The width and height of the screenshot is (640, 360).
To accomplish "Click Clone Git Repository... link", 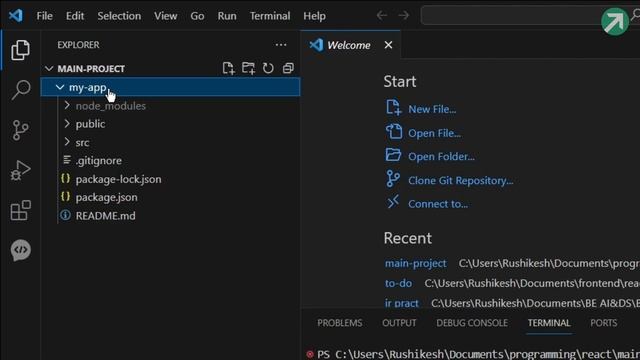I will click(x=460, y=180).
